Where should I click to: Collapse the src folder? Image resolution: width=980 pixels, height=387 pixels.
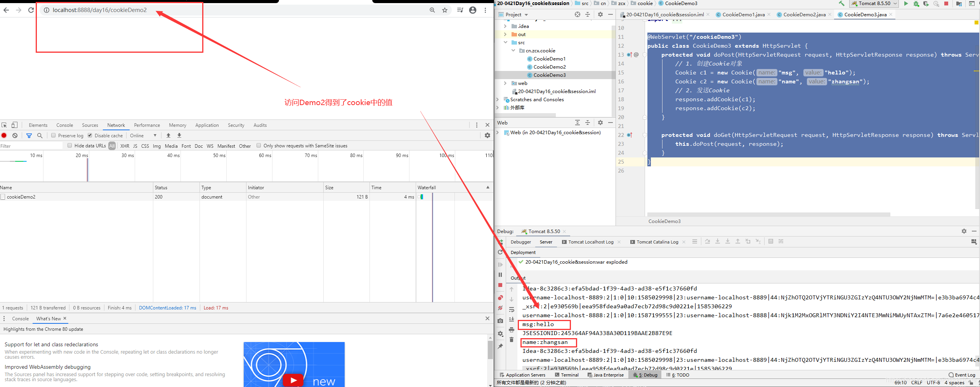[505, 42]
